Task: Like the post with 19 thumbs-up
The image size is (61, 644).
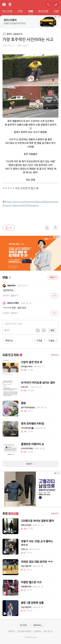Action: click(8, 228)
